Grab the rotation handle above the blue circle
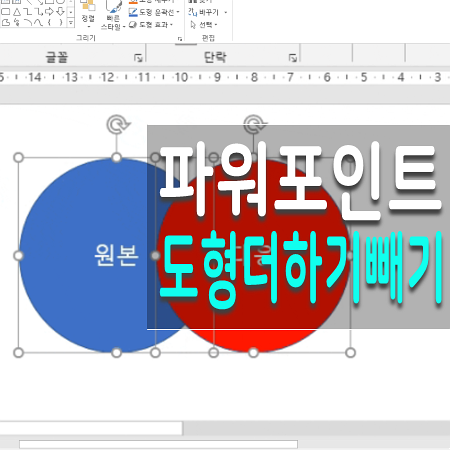Screen dimensions: 450x450 pyautogui.click(x=117, y=124)
